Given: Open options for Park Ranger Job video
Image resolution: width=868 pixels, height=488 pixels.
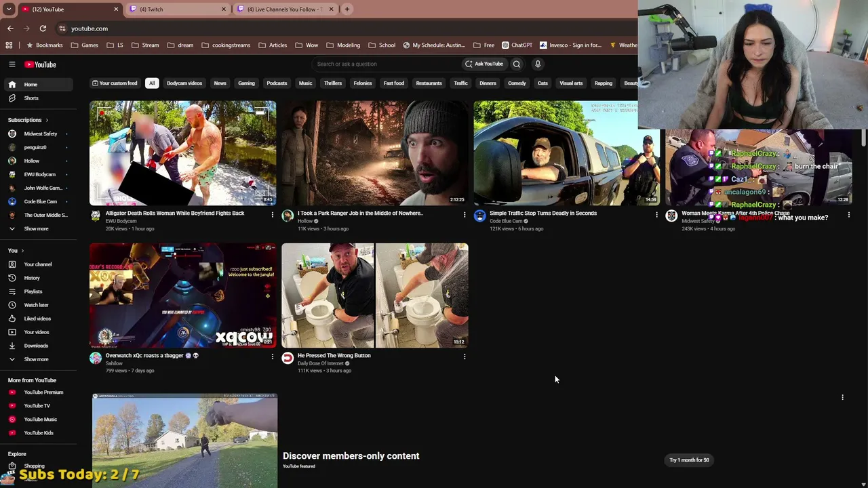Looking at the screenshot, I should 465,215.
